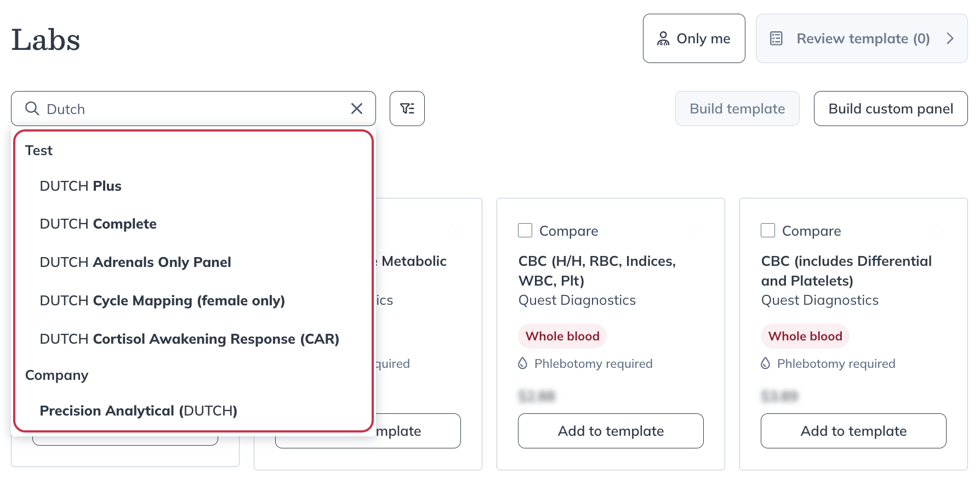
Task: Clear the Dutch search text
Action: [357, 109]
